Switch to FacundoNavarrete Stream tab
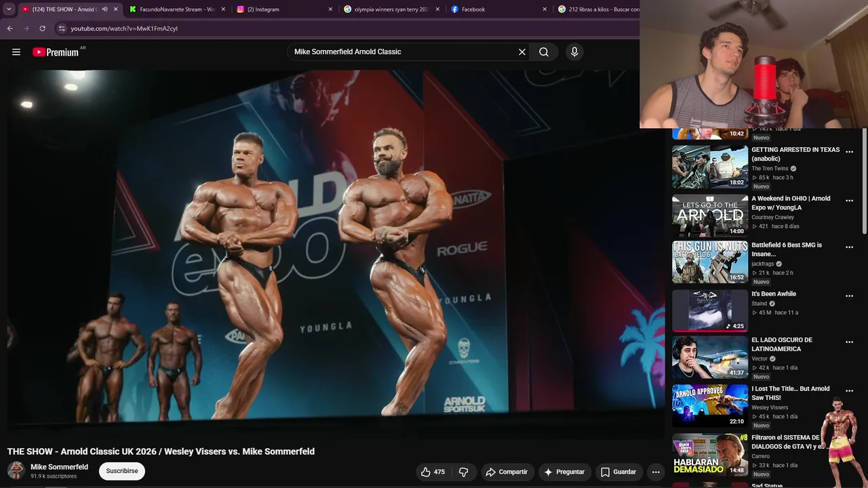Screen dimensions: 868x488 (x=176, y=9)
